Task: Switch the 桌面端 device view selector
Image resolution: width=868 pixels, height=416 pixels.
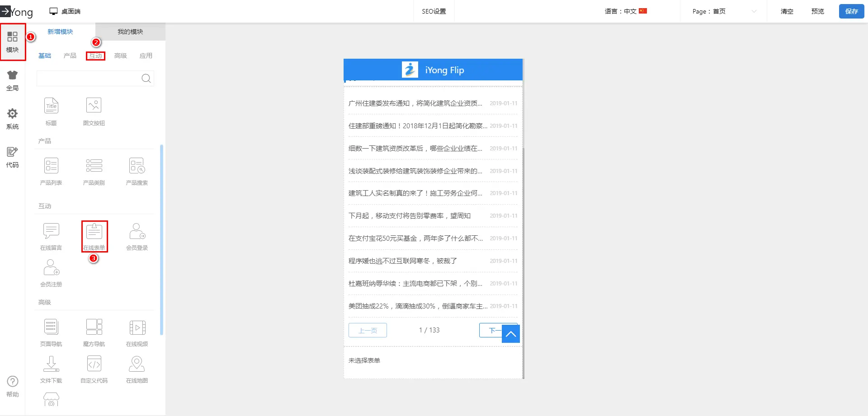Action: click(65, 11)
